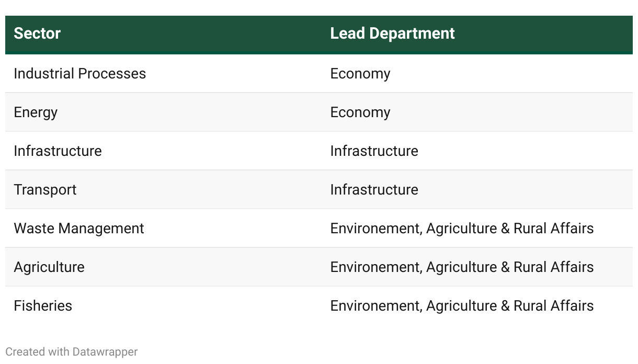This screenshot has width=638, height=364.
Task: Click Economy in the Energy row
Action: click(x=360, y=112)
